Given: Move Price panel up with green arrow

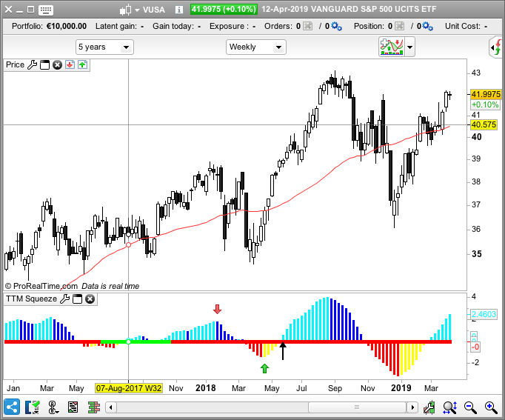Looking at the screenshot, I should tap(82, 64).
